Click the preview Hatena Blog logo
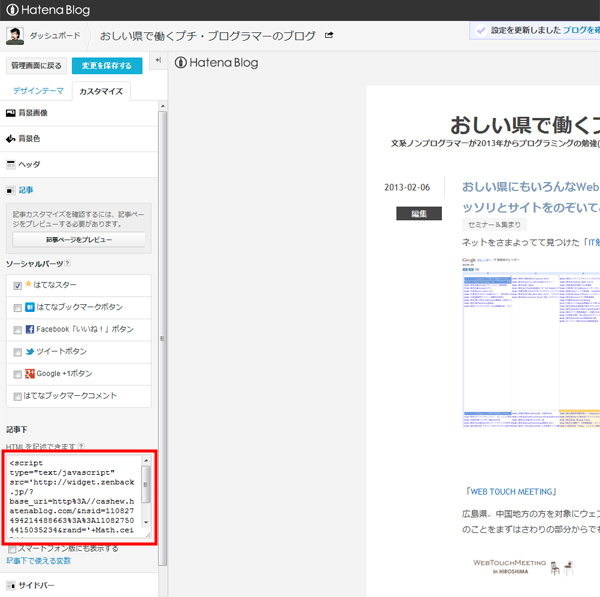600x597 pixels. click(x=216, y=62)
